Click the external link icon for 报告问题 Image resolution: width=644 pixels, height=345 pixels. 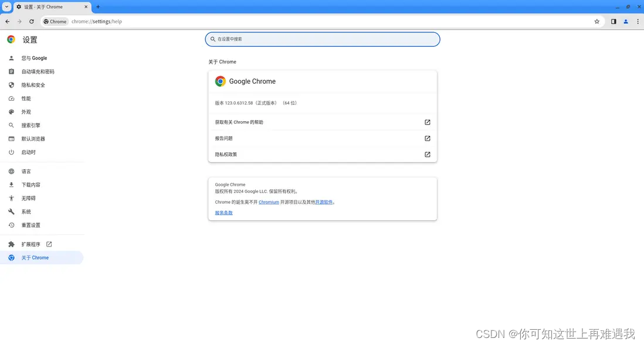(428, 138)
